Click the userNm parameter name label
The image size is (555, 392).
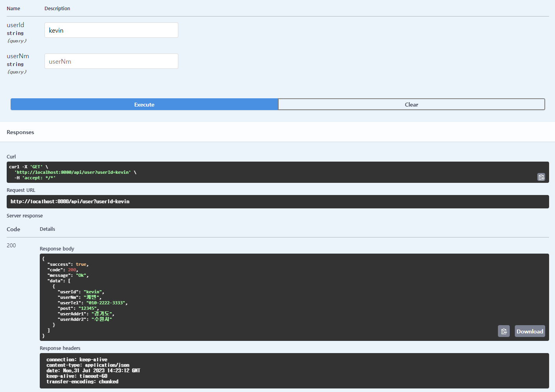18,56
